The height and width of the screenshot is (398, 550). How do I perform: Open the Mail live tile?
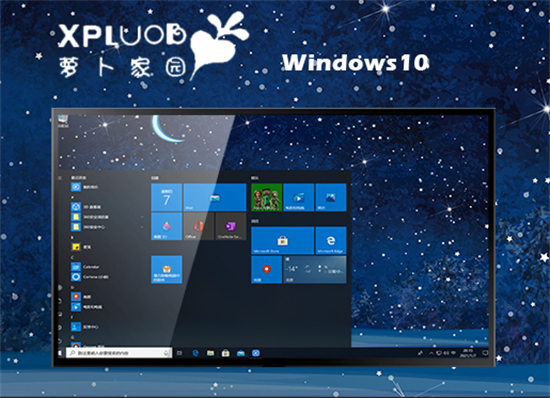point(215,197)
